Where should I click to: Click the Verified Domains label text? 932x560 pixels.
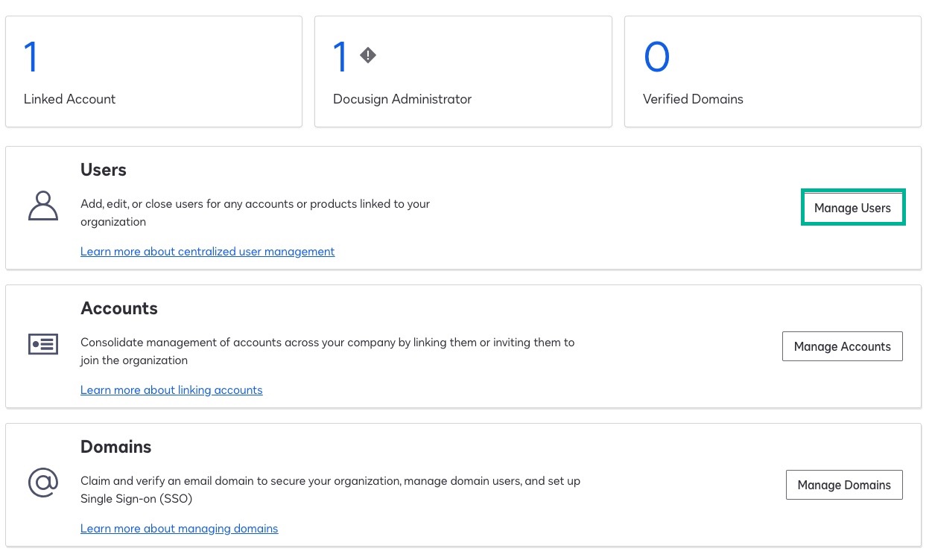click(x=693, y=99)
